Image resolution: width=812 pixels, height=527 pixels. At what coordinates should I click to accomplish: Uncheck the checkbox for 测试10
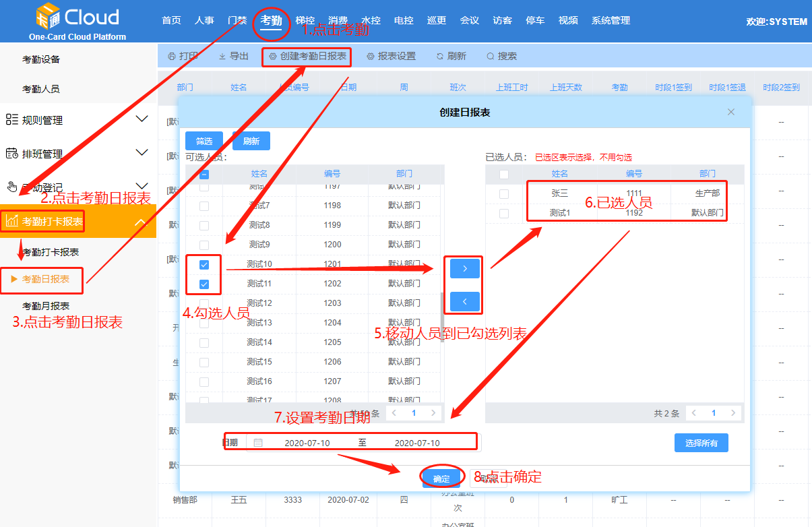(x=204, y=265)
